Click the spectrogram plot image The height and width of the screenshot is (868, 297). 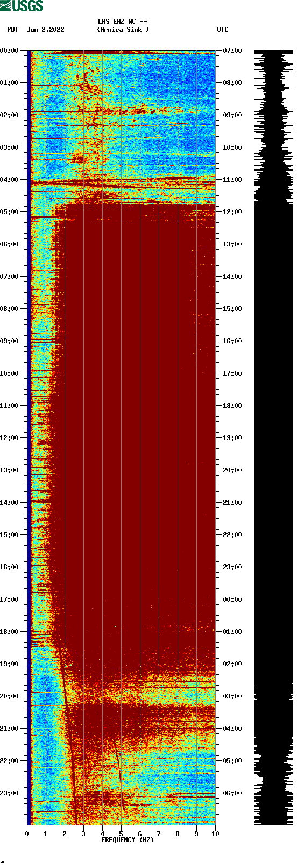(x=121, y=437)
